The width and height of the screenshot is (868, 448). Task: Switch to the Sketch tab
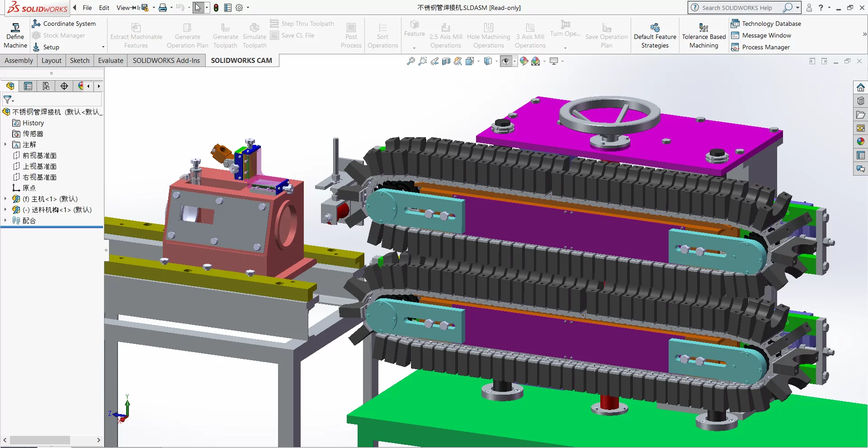pyautogui.click(x=80, y=61)
